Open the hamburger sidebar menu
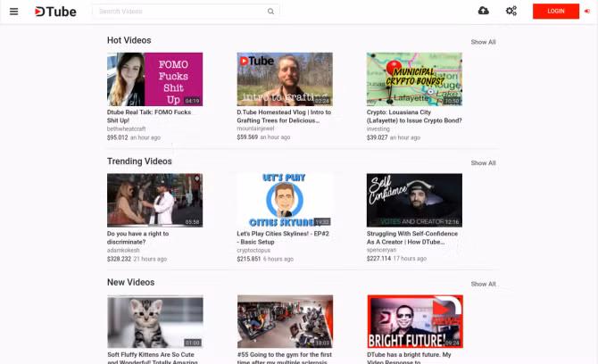This screenshot has height=364, width=598. (x=13, y=12)
